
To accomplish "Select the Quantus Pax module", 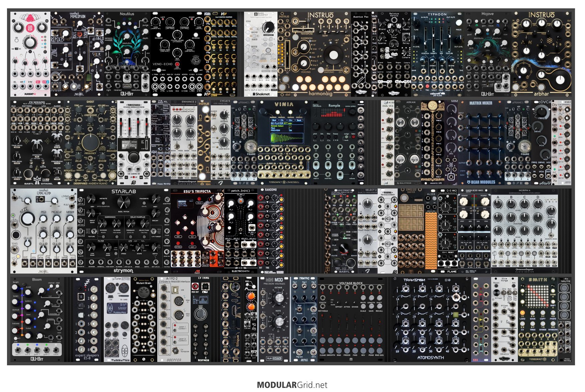I will click(x=361, y=54).
